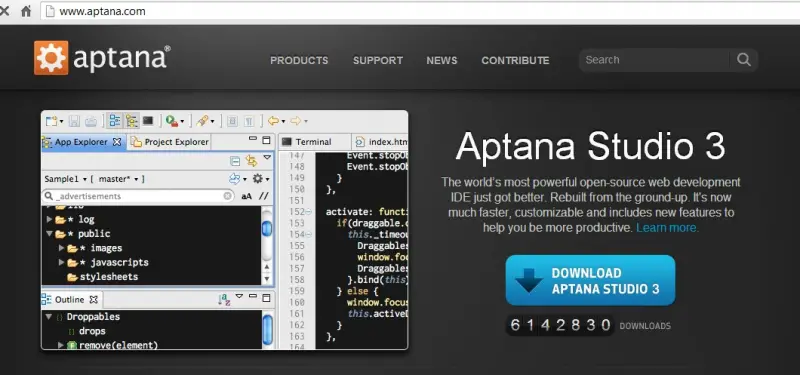Click the browser home icon

[x=26, y=11]
